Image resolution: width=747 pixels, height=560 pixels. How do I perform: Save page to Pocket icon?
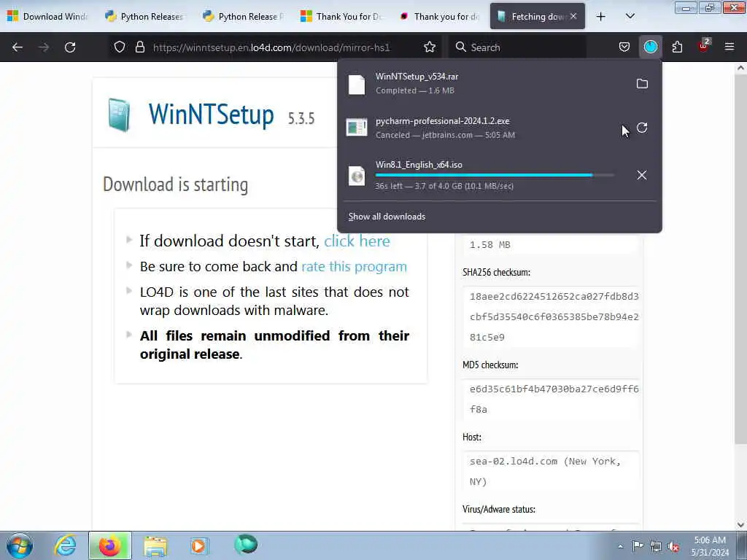[x=624, y=47]
